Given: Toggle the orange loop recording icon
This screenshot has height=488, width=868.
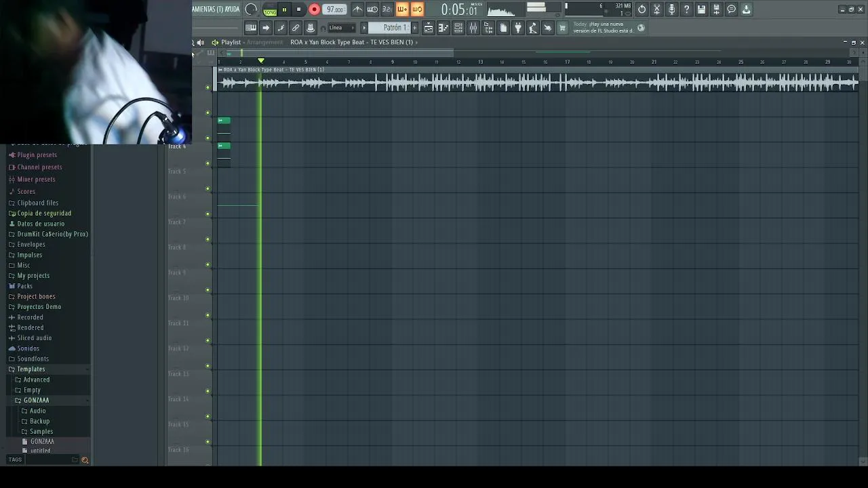Looking at the screenshot, I should click(x=417, y=9).
